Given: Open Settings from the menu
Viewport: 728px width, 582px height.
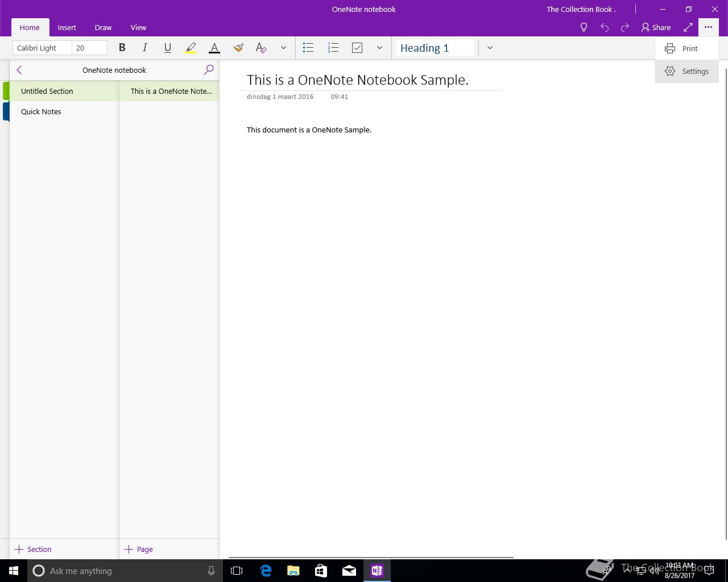Looking at the screenshot, I should pos(686,71).
